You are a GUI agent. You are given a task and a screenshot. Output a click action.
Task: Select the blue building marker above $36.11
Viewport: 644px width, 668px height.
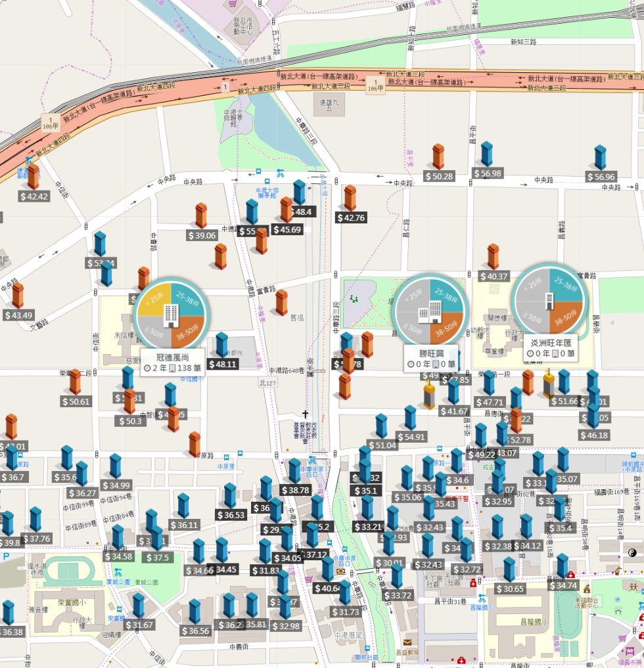[x=183, y=506]
